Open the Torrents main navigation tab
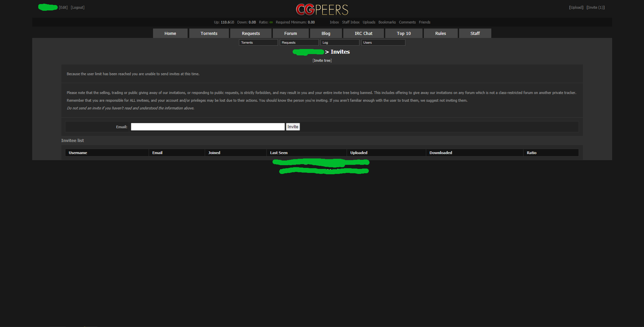644x327 pixels. click(x=209, y=33)
